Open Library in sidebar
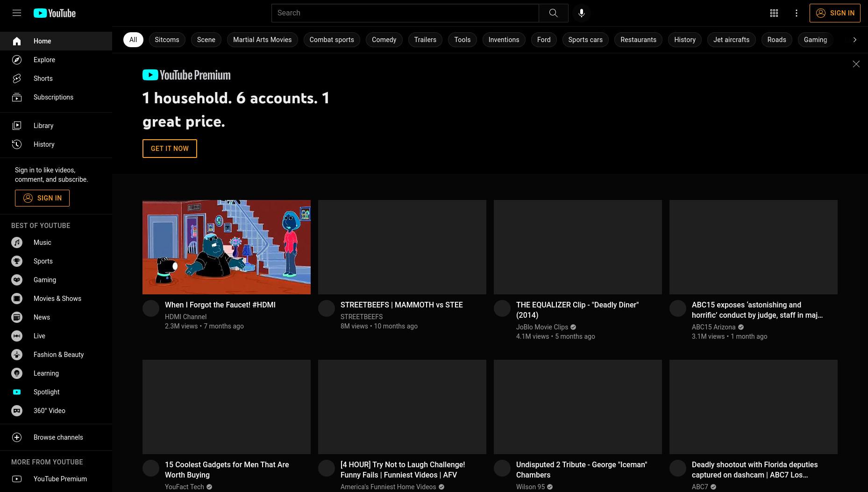The width and height of the screenshot is (868, 492). (x=56, y=126)
